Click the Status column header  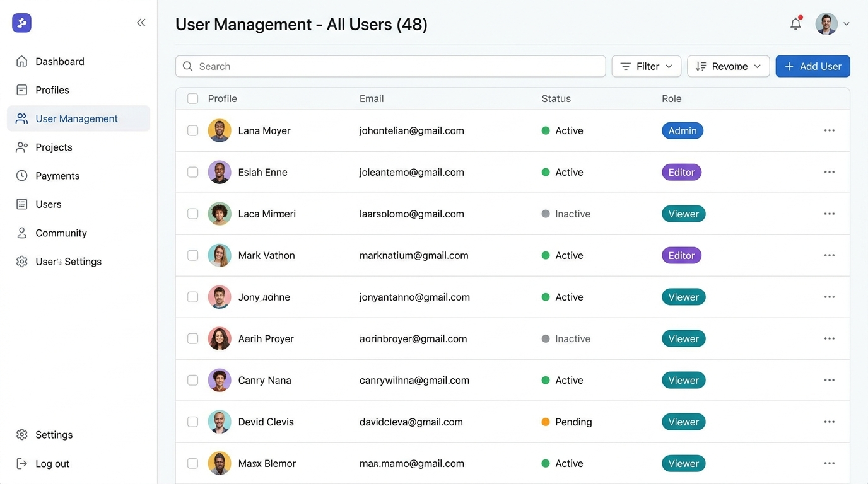556,99
